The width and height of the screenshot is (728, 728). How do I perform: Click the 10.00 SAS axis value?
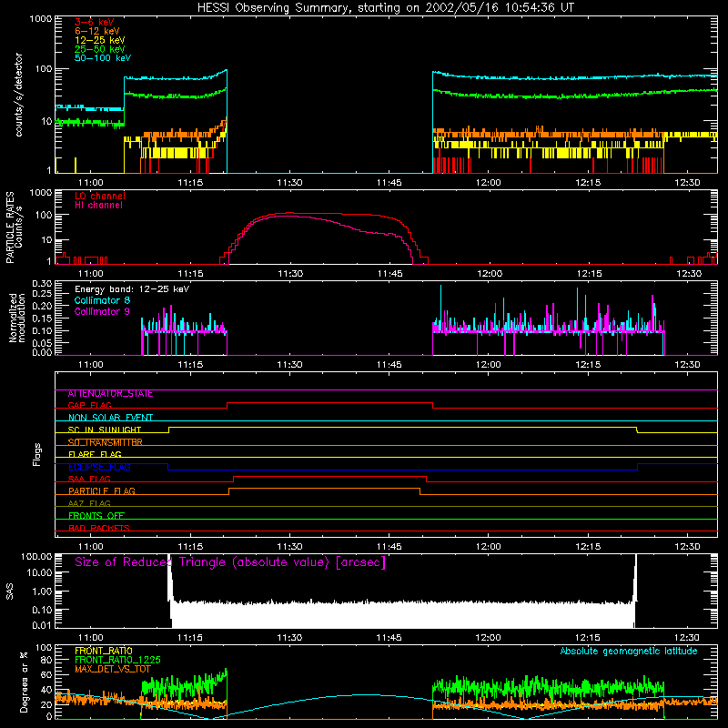click(39, 572)
